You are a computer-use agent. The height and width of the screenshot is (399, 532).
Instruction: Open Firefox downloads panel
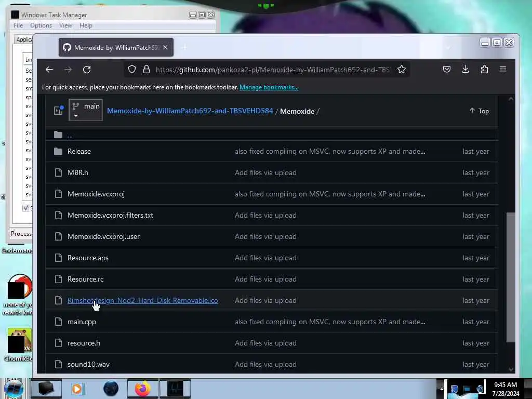pos(465,69)
